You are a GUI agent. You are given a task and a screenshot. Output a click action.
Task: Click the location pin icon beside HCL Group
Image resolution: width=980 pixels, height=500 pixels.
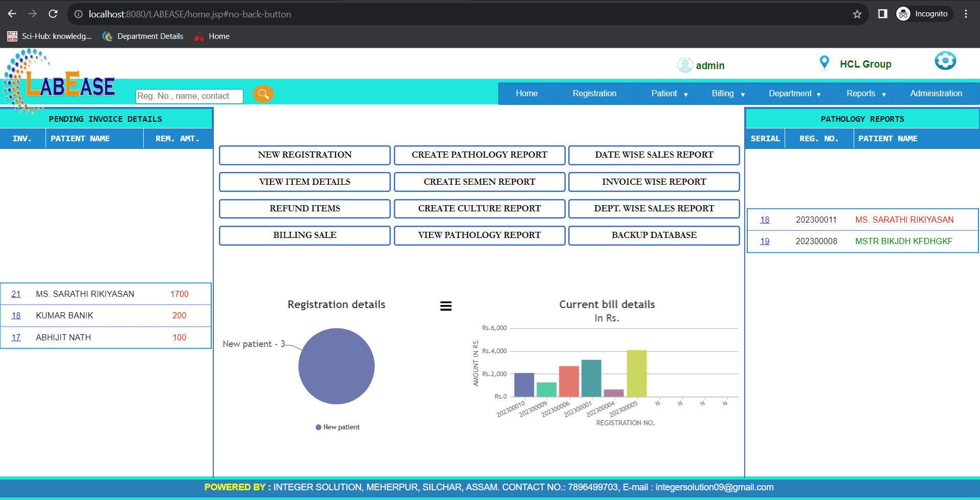tap(824, 62)
